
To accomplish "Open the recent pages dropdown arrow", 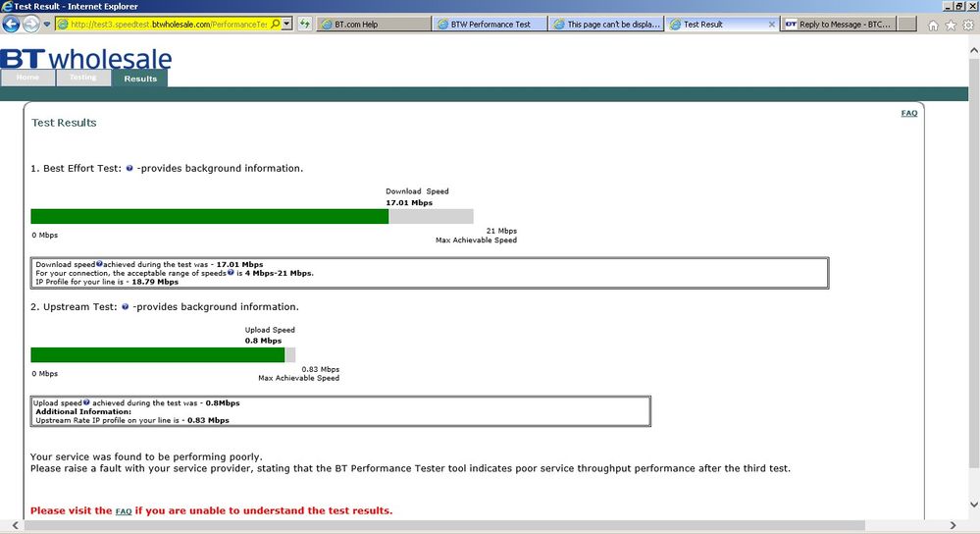I will pos(47,25).
